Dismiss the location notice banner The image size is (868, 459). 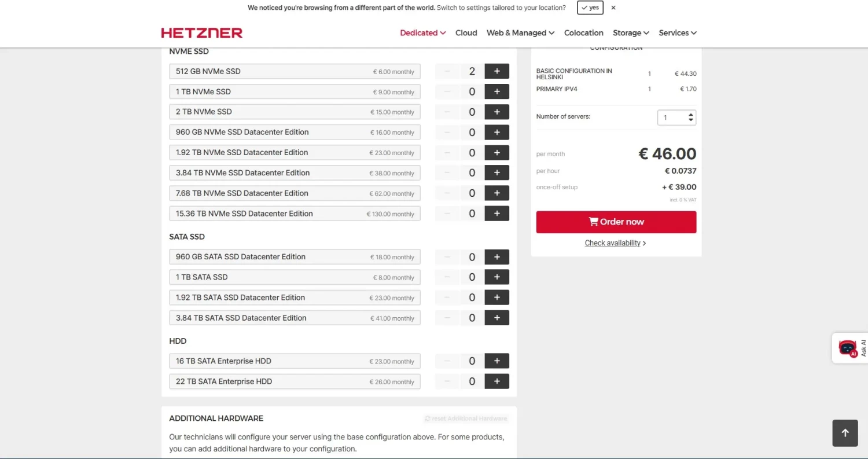tap(613, 8)
